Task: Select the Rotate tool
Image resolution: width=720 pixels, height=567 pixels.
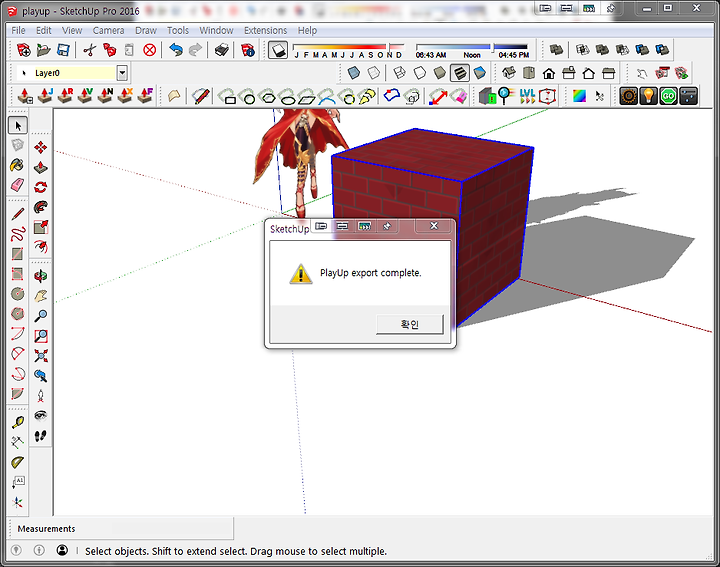Action: 41,187
